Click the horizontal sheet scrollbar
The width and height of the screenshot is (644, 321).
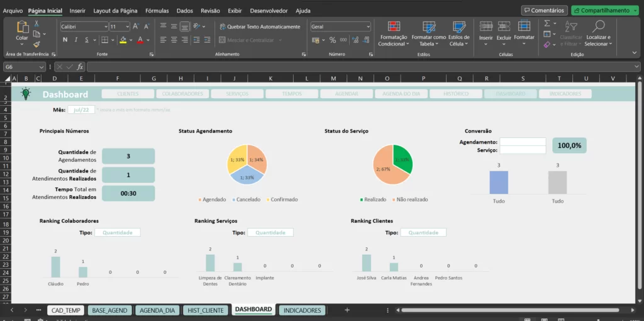(x=510, y=310)
